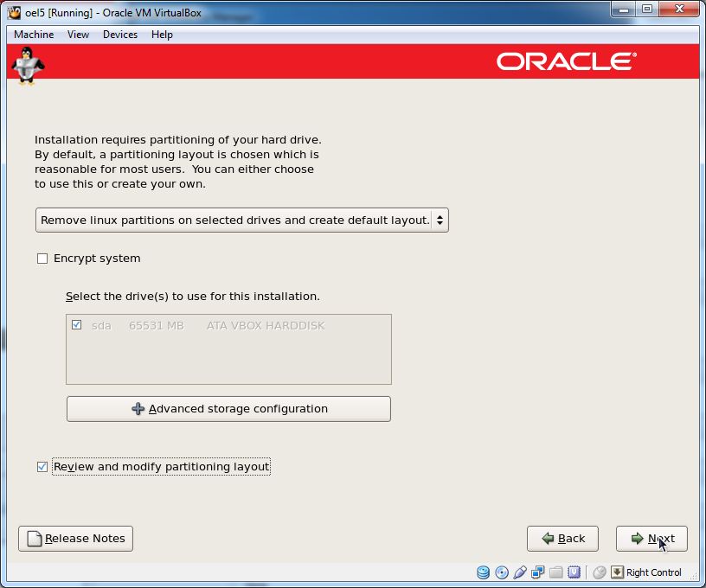Click the shared folders status icon
Screen dimensions: 706x588
(x=556, y=572)
